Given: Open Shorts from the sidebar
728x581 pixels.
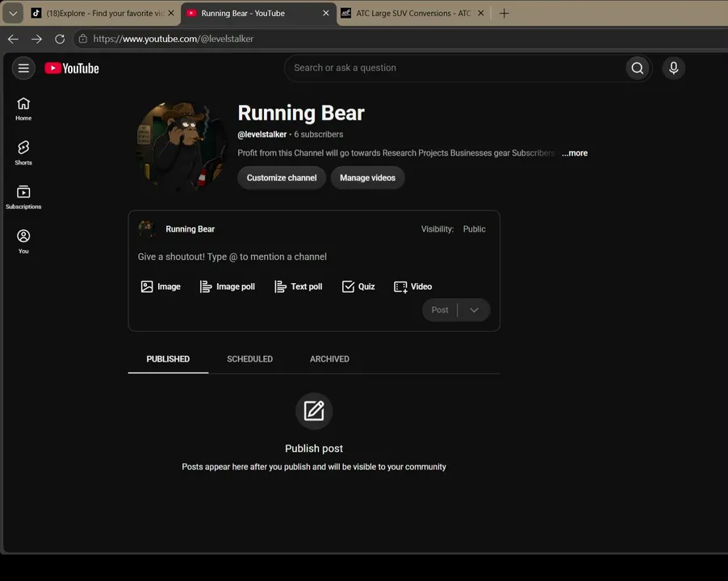Looking at the screenshot, I should (x=23, y=153).
